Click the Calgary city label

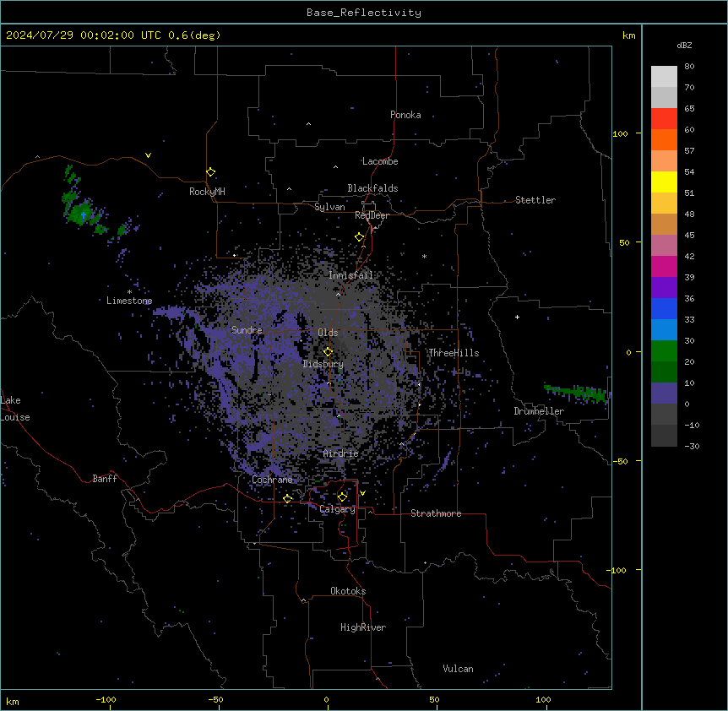(337, 509)
